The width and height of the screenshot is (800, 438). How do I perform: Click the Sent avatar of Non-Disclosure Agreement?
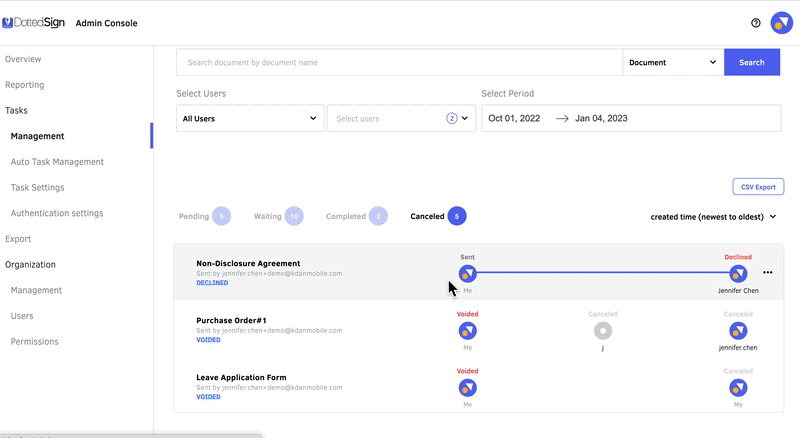tap(467, 274)
